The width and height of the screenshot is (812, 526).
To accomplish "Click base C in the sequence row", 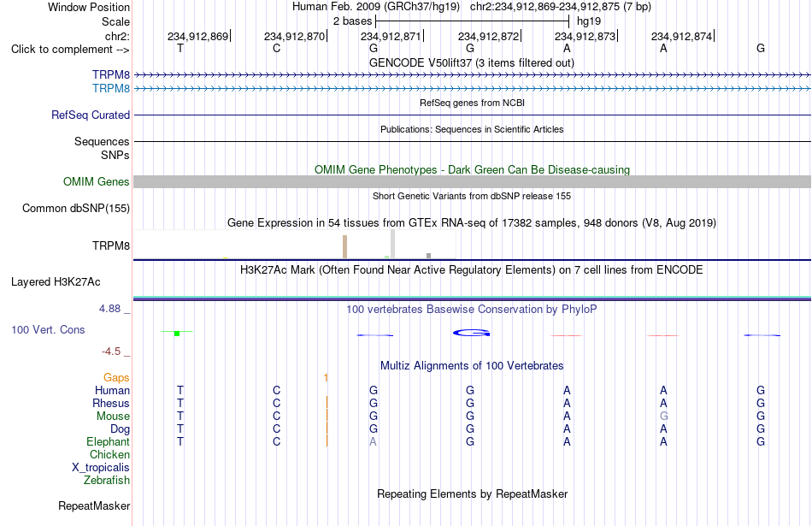I will click(277, 48).
